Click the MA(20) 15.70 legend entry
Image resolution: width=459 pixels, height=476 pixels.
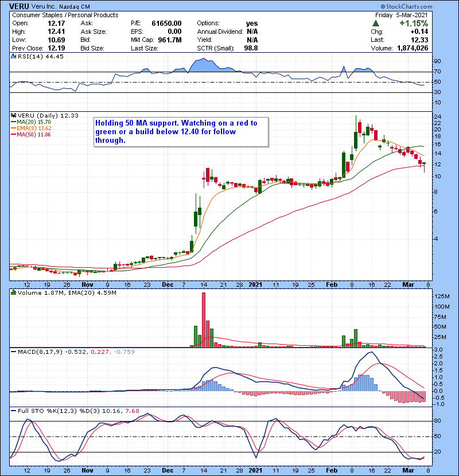pyautogui.click(x=30, y=122)
